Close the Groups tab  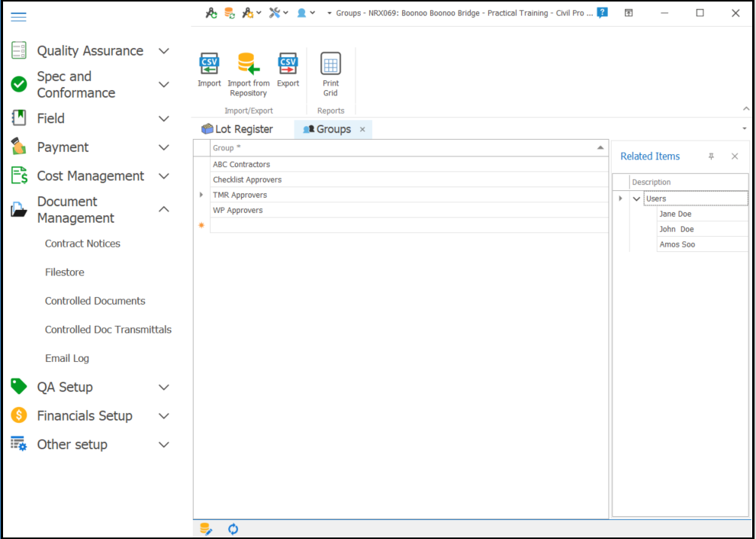pos(362,130)
